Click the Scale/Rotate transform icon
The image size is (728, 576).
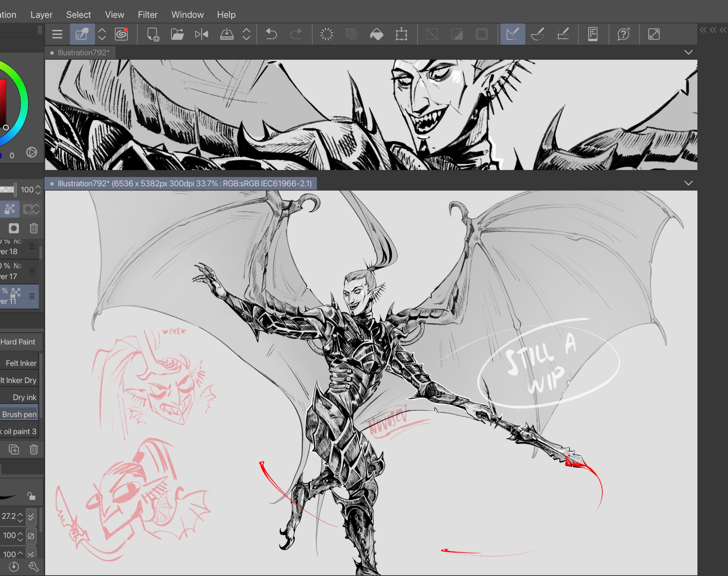[x=401, y=34]
